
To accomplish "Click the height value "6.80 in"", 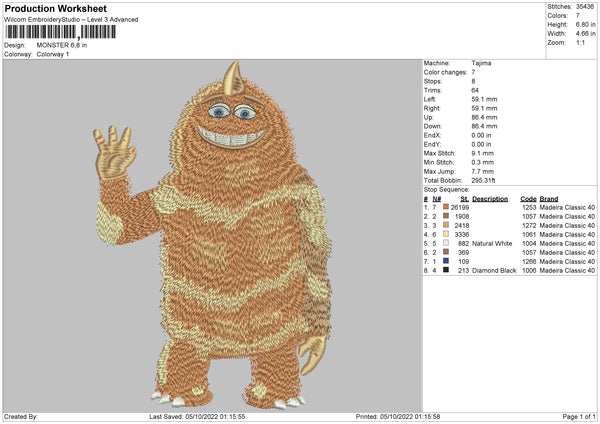I will point(585,24).
